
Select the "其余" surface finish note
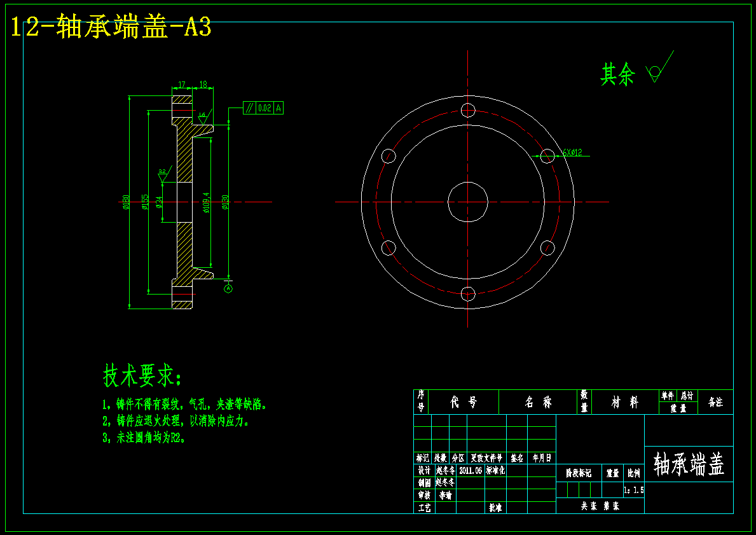[617, 75]
